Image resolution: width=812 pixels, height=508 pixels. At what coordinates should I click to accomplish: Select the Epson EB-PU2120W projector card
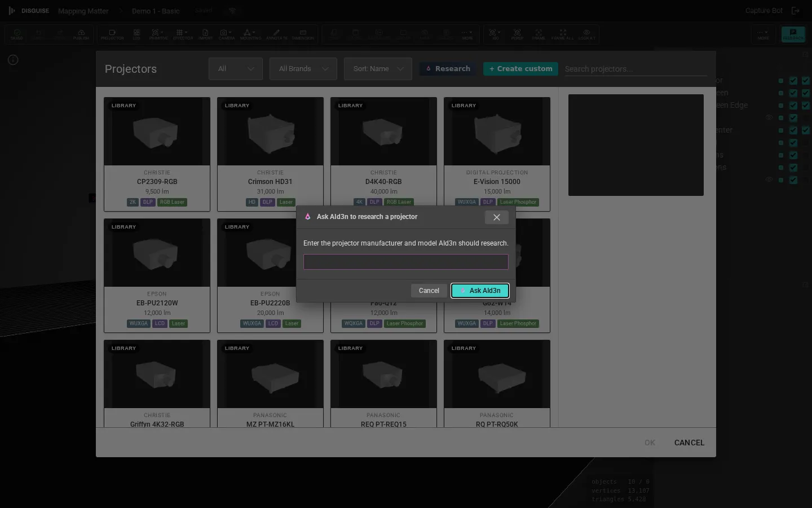[157, 275]
